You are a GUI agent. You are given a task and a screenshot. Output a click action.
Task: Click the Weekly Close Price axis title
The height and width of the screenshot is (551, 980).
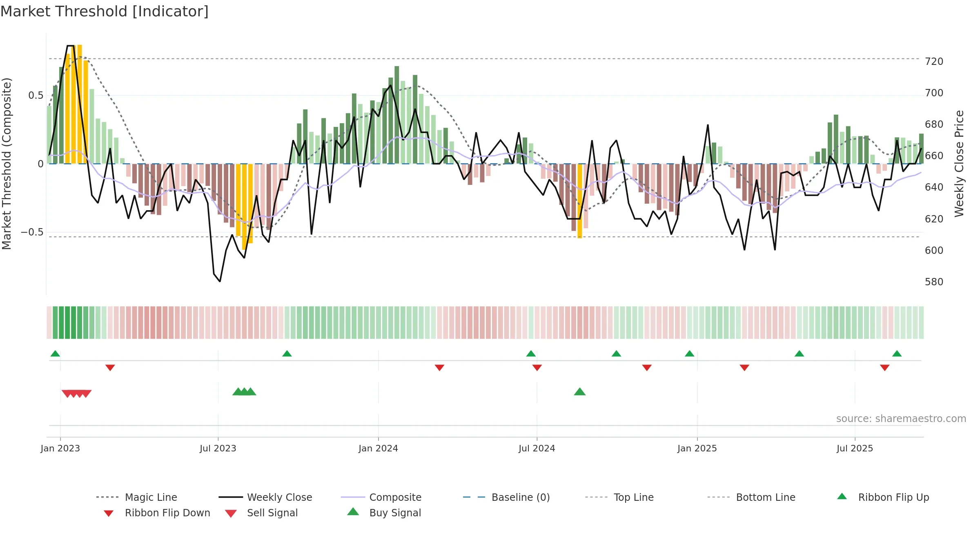959,164
